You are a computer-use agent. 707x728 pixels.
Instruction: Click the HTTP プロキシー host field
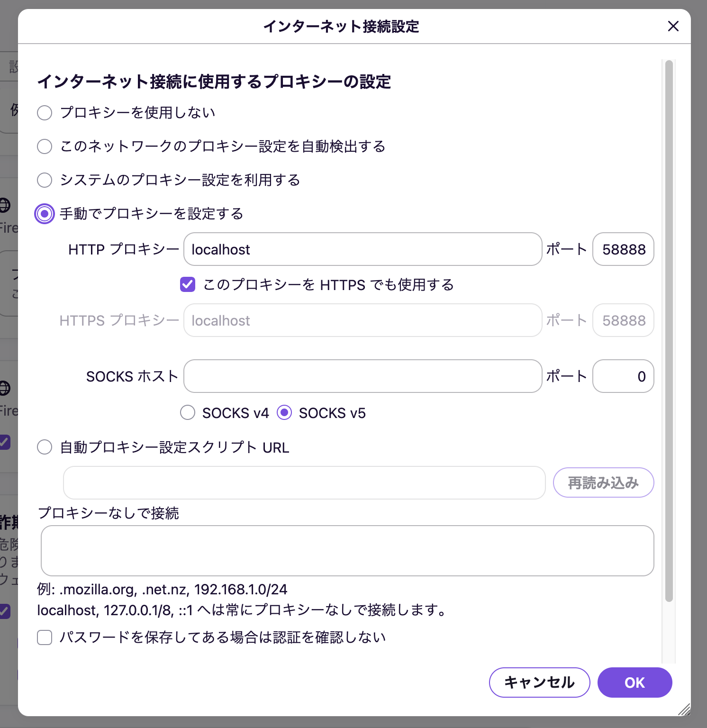pyautogui.click(x=363, y=249)
